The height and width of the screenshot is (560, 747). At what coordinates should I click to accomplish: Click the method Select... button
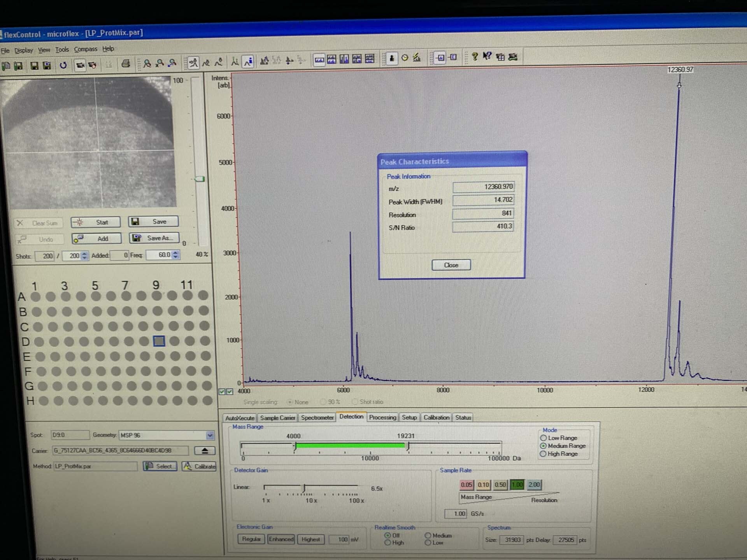160,466
